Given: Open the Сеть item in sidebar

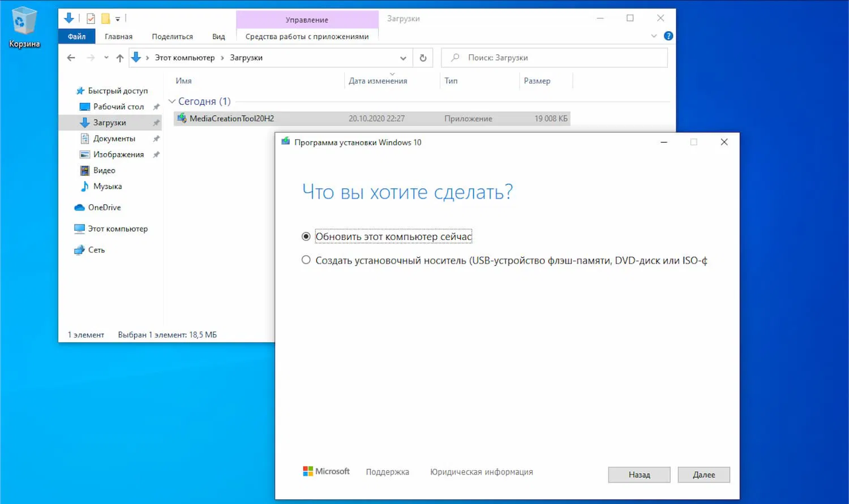Looking at the screenshot, I should pyautogui.click(x=95, y=249).
